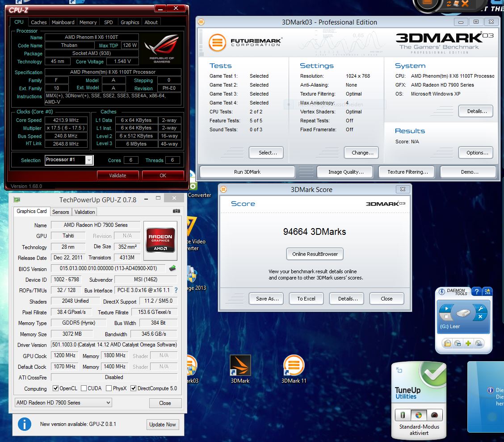The width and height of the screenshot is (504, 442).
Task: Switch to CPU-Z Mainboard tab
Action: 63,22
